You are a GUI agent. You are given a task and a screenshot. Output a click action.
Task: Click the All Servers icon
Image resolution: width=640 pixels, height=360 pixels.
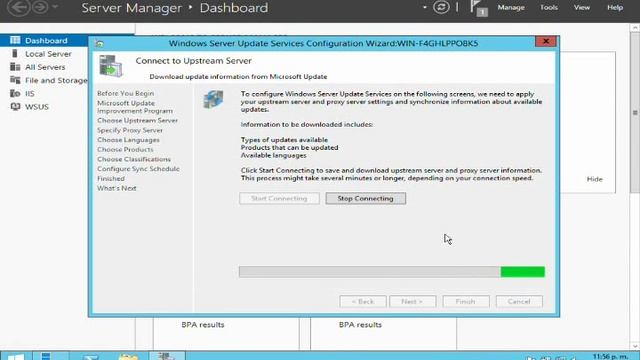pyautogui.click(x=15, y=67)
